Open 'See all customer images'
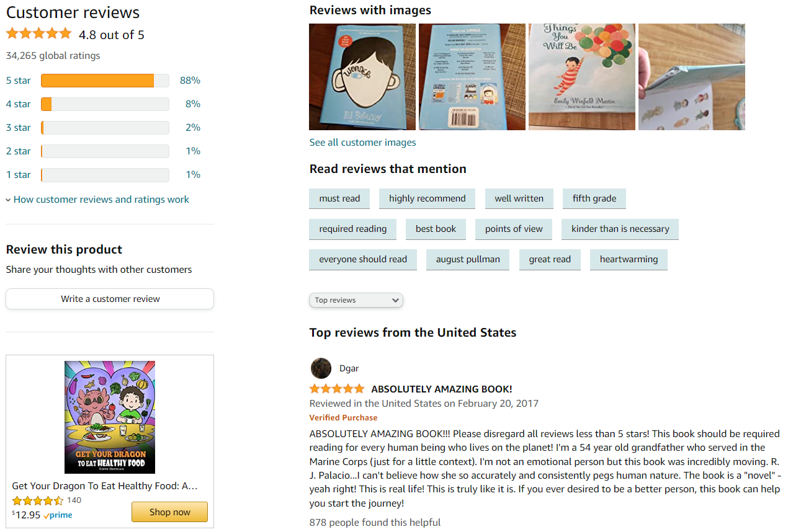 tap(362, 142)
